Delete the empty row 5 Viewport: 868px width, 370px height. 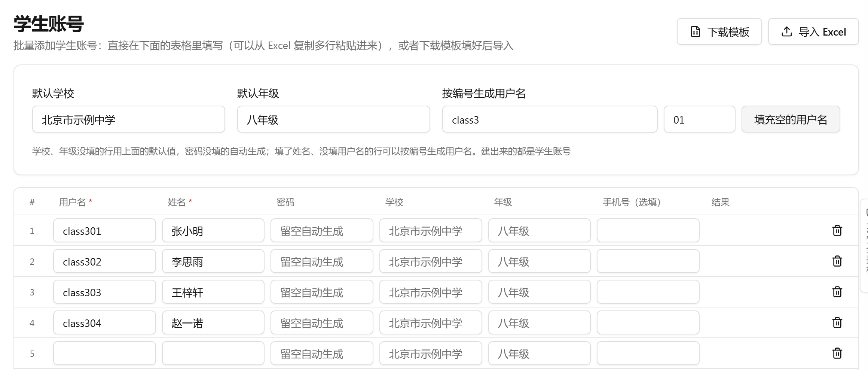coord(837,353)
